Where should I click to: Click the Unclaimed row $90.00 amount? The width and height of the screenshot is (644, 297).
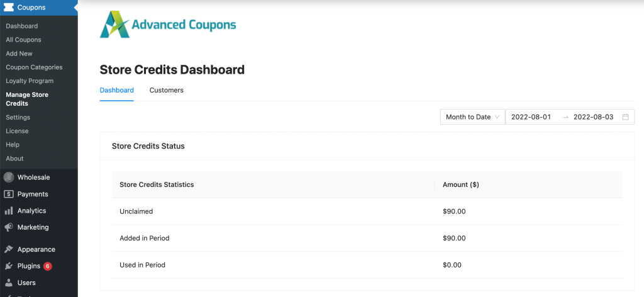pyautogui.click(x=454, y=211)
